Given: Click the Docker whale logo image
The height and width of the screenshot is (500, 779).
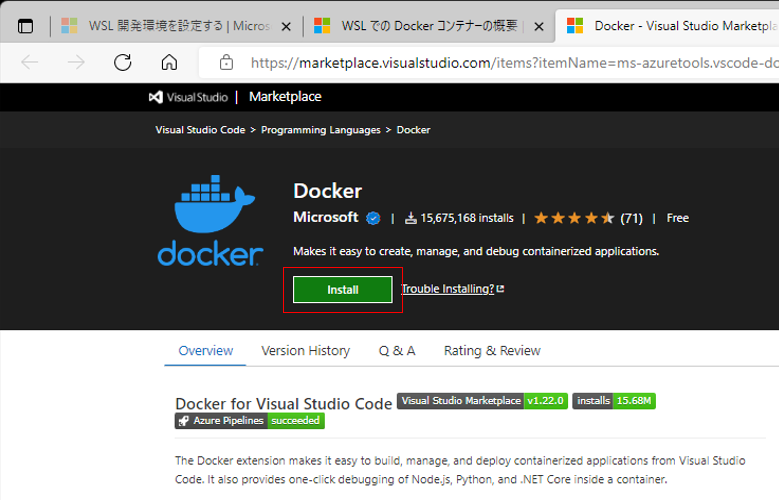Looking at the screenshot, I should coord(211,220).
